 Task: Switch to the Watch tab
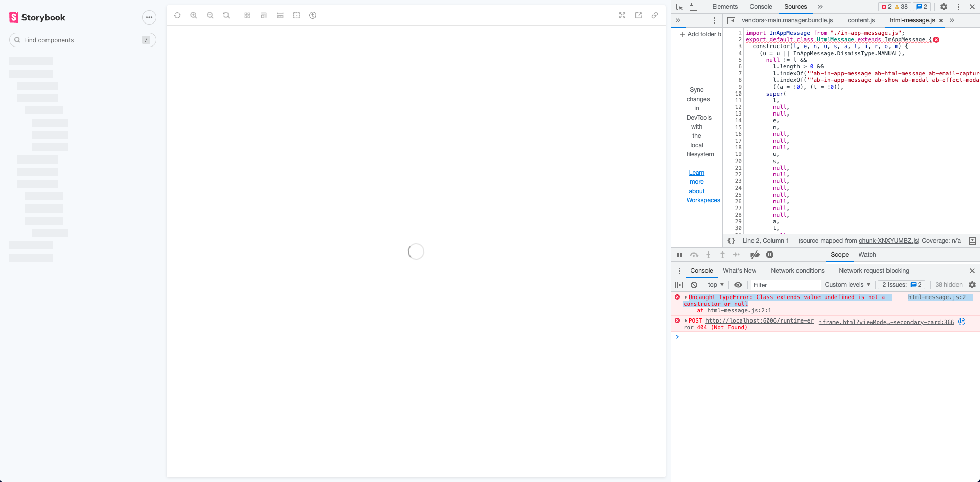pos(867,254)
